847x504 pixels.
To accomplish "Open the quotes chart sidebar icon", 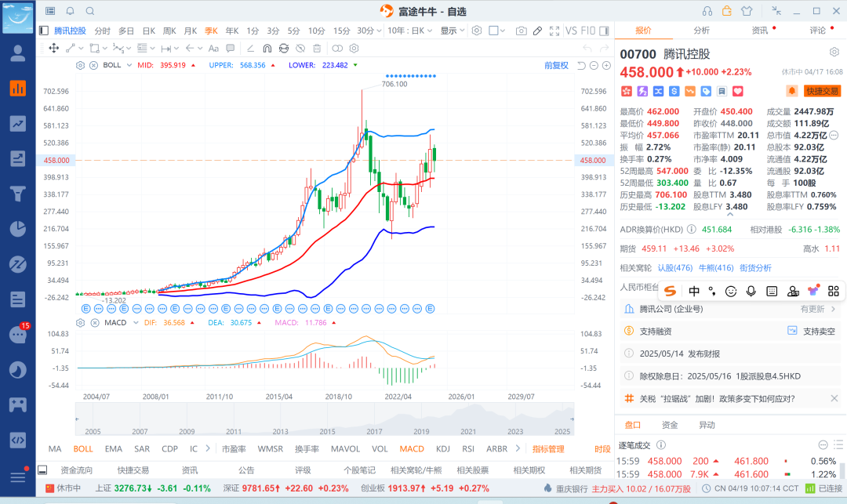I will (18, 89).
